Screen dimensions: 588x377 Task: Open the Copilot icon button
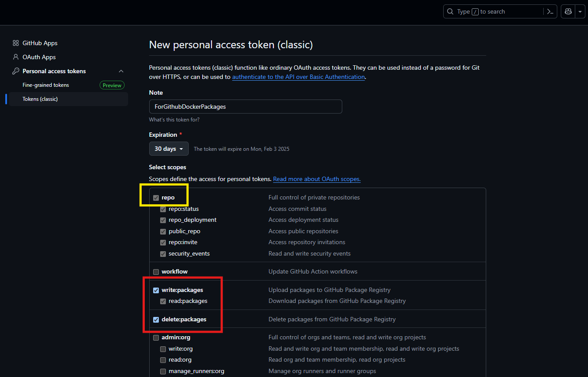pyautogui.click(x=568, y=11)
